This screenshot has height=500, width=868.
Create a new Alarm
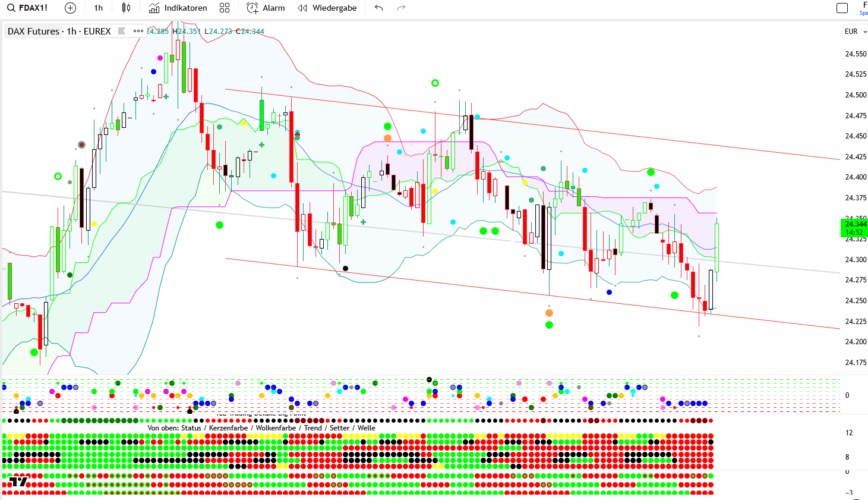pyautogui.click(x=266, y=8)
